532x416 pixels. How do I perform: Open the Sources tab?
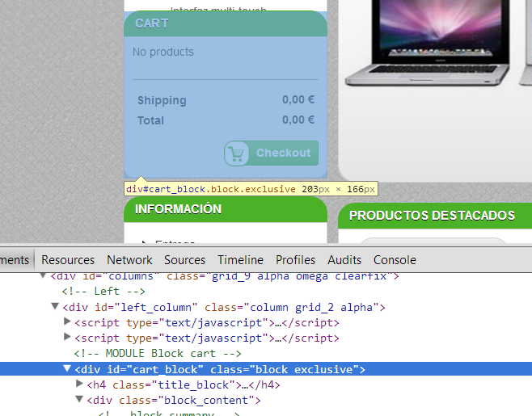point(184,260)
